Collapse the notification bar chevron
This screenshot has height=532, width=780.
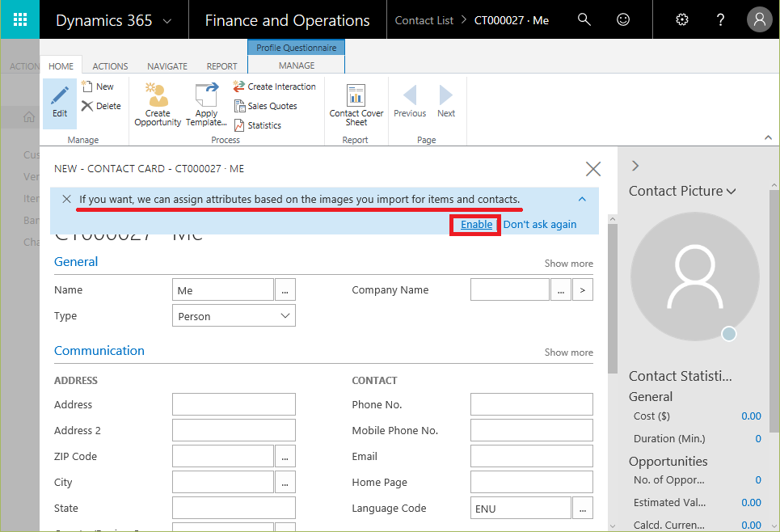tap(582, 199)
